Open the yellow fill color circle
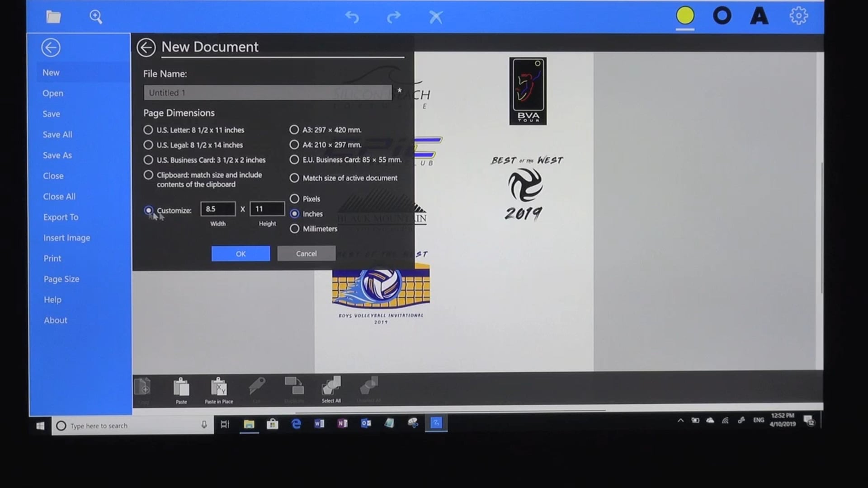Viewport: 868px width, 488px height. point(685,16)
